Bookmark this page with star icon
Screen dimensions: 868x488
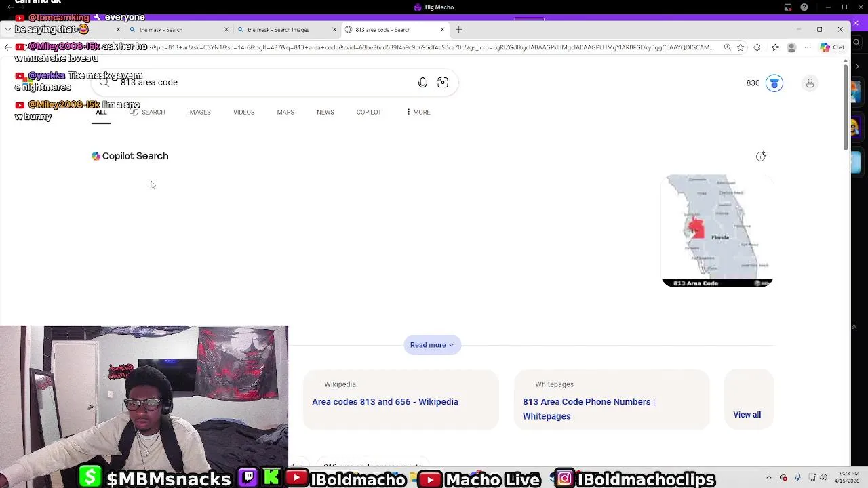click(741, 47)
